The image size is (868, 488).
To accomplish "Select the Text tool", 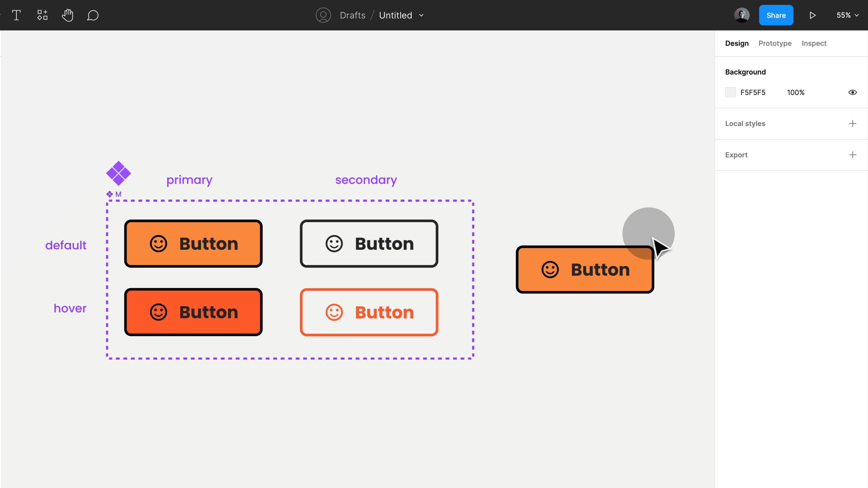I will pos(16,15).
